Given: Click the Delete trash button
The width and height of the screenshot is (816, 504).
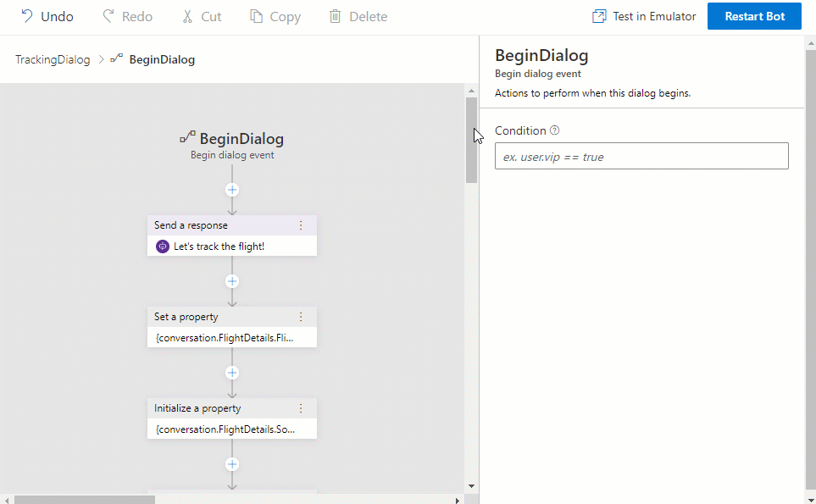Looking at the screenshot, I should 358,17.
